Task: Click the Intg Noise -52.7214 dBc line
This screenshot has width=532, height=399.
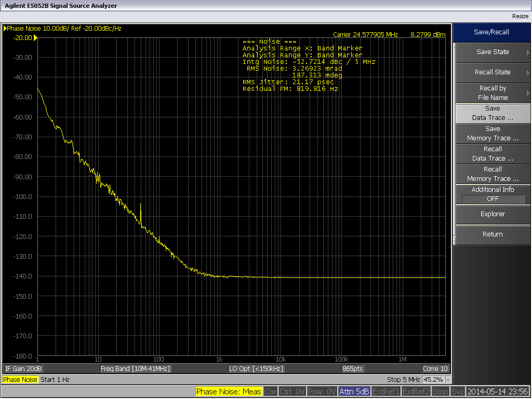Action: tap(309, 62)
